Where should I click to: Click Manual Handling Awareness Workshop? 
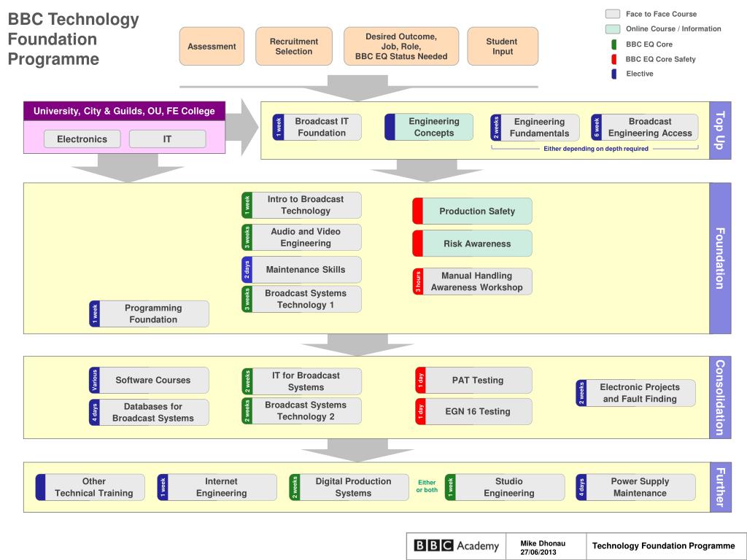coord(472,281)
